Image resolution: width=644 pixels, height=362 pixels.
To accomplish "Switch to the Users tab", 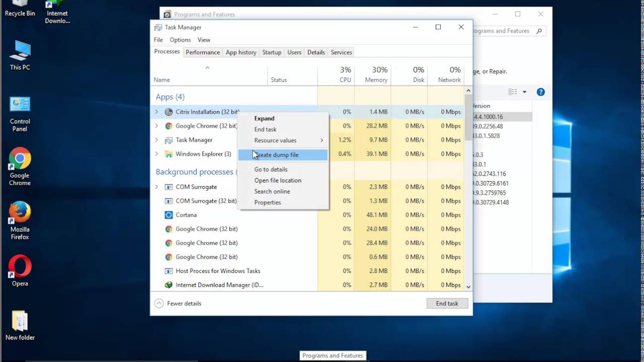I will coord(294,52).
